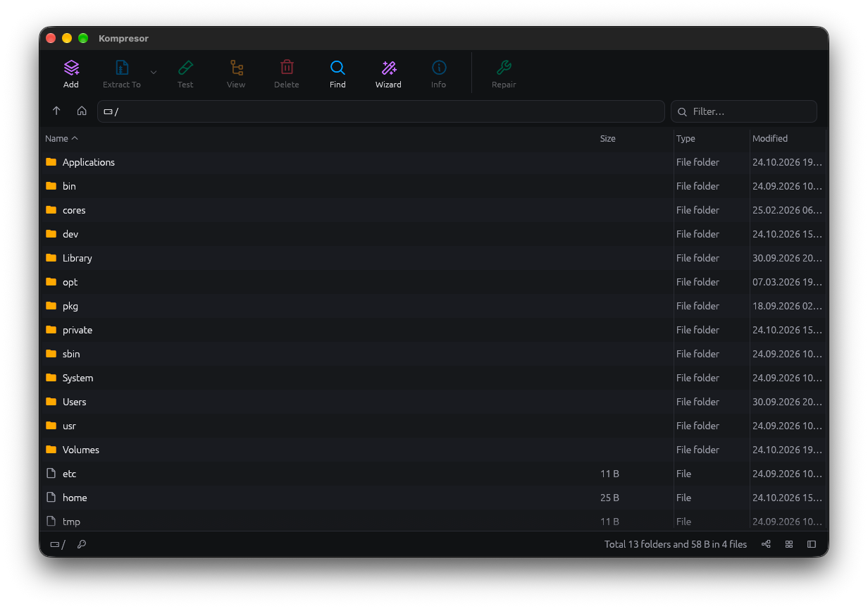Select the etc file row

pyautogui.click(x=433, y=474)
